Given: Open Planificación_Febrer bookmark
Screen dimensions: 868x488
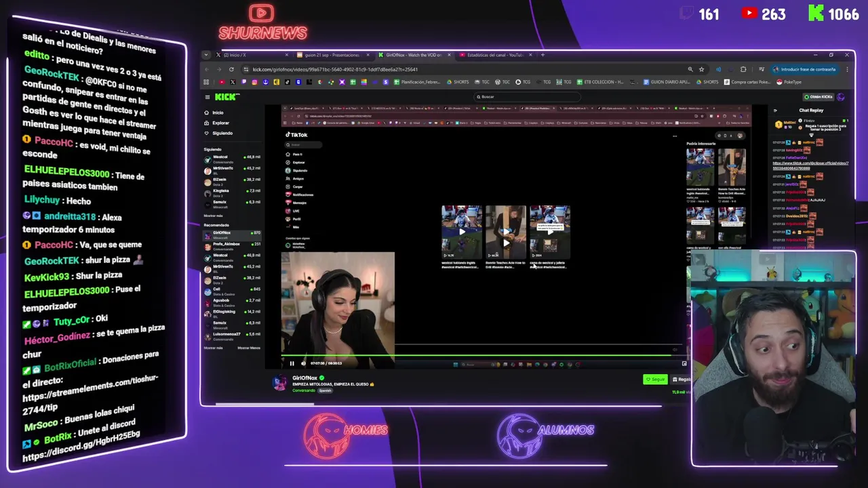Looking at the screenshot, I should pyautogui.click(x=416, y=82).
